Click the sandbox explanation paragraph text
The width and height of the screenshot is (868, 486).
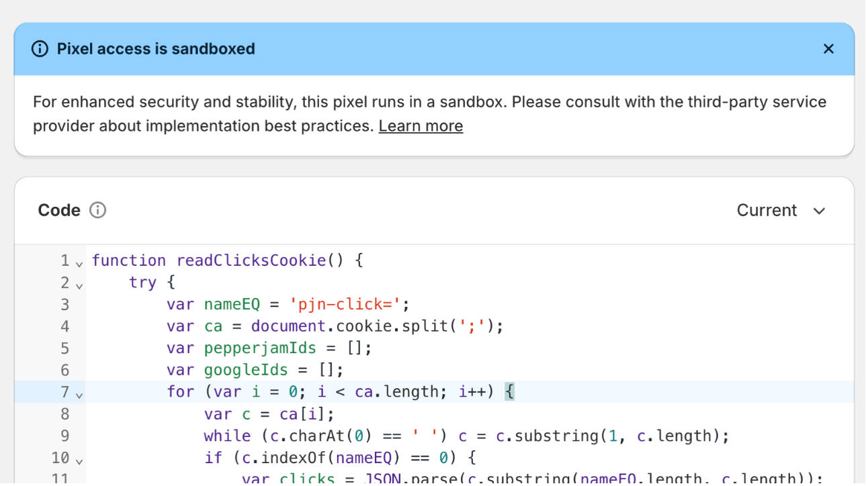tap(430, 114)
